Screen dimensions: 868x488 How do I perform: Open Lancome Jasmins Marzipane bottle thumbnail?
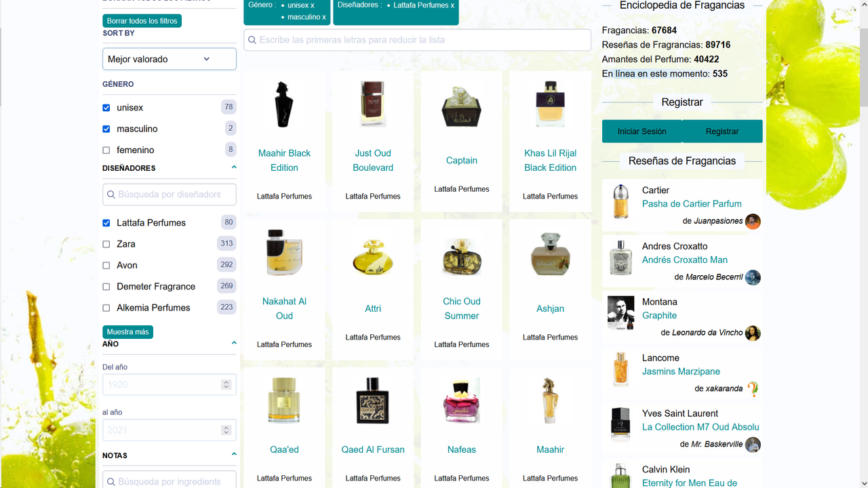tap(620, 369)
